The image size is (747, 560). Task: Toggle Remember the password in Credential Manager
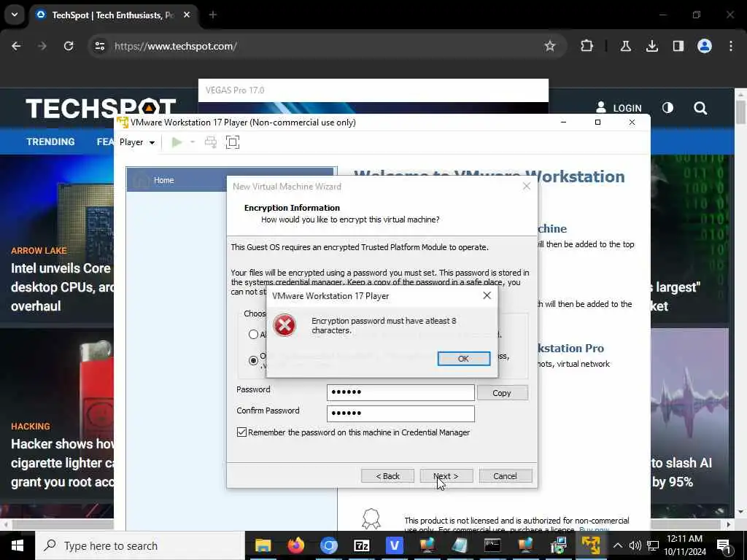point(241,432)
